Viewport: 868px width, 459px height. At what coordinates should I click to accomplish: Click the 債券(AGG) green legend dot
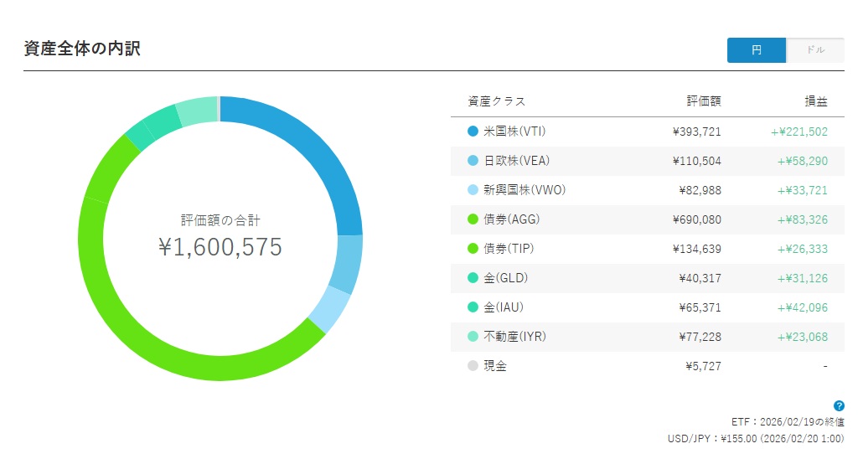click(473, 219)
